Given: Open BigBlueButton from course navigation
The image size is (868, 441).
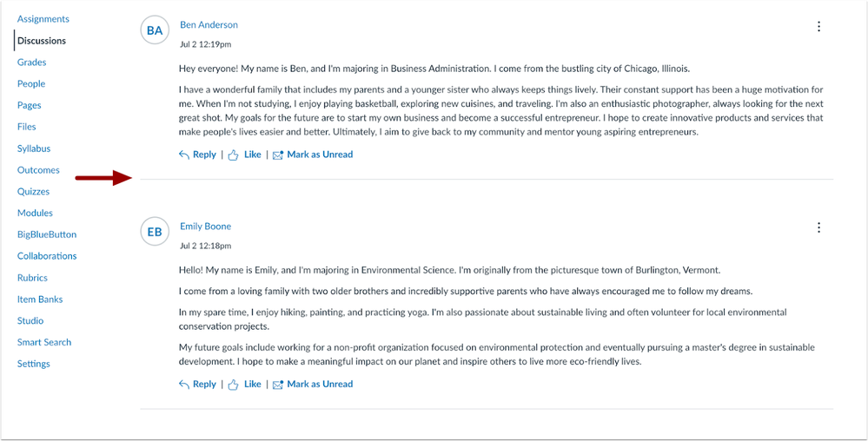Looking at the screenshot, I should click(x=47, y=234).
